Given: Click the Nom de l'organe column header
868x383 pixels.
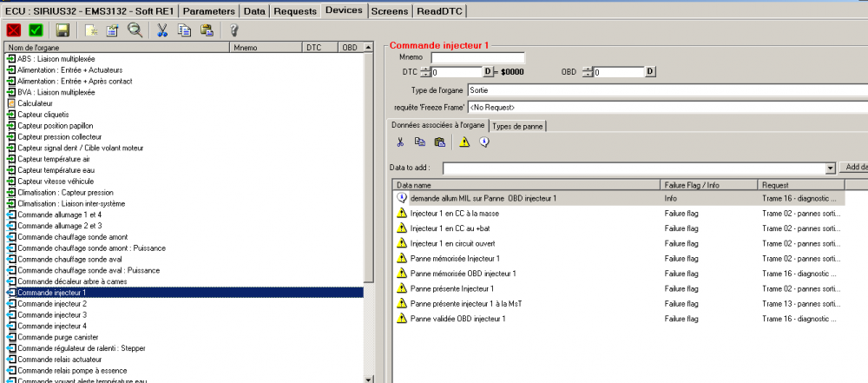Looking at the screenshot, I should tap(117, 48).
